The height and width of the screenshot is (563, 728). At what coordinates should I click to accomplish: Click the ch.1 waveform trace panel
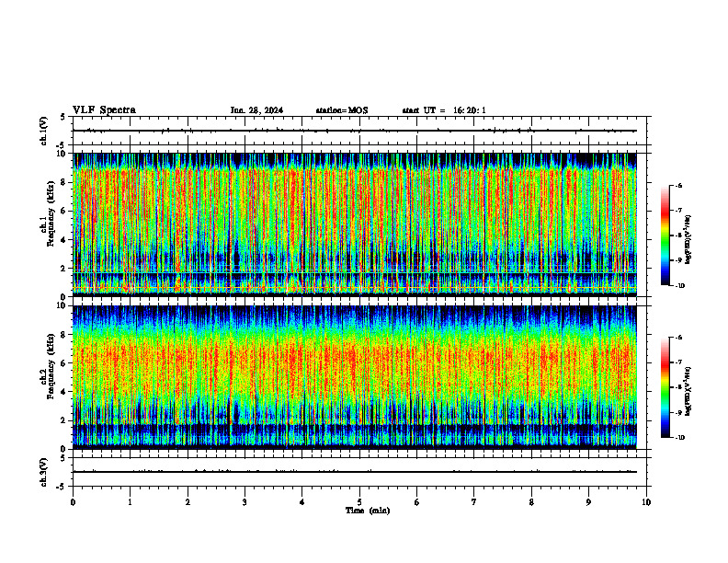point(359,131)
